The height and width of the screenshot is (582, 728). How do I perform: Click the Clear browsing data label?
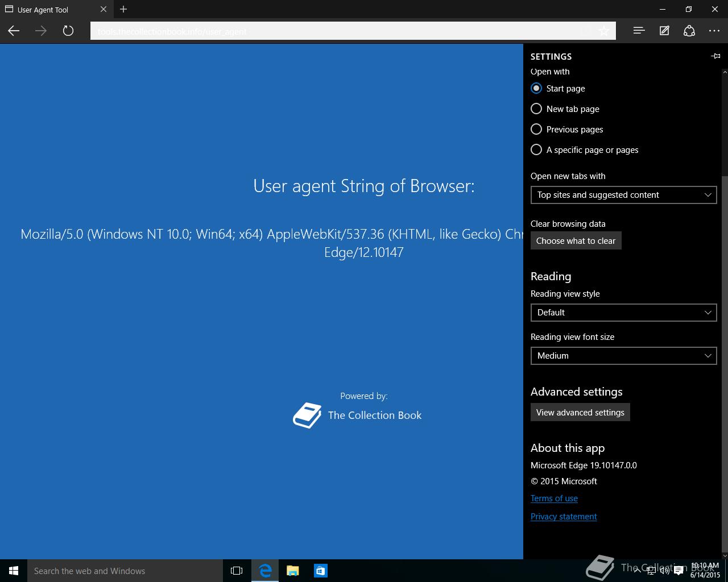point(568,224)
